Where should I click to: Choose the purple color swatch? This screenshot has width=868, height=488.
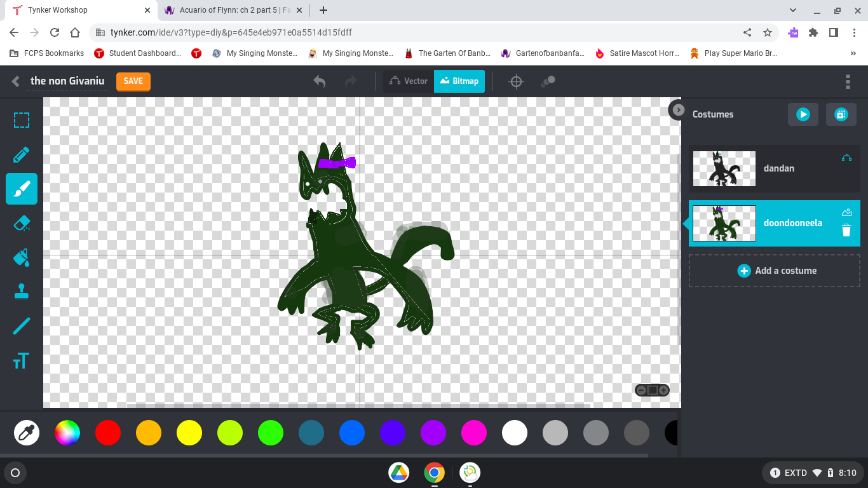coord(433,433)
